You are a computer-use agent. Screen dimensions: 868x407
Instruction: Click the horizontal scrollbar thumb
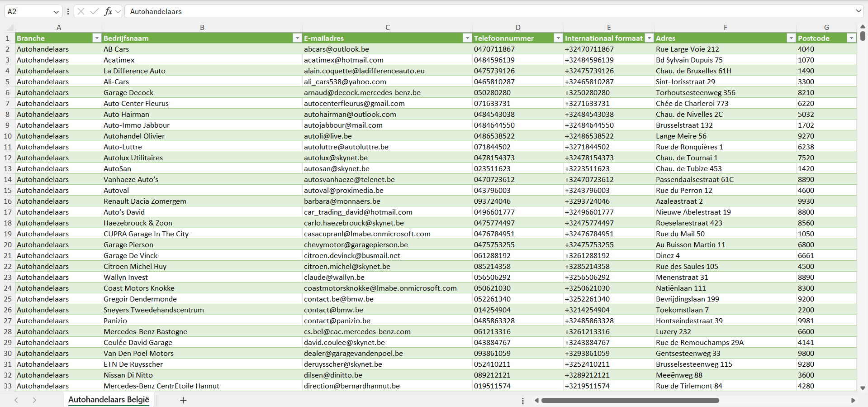point(630,400)
